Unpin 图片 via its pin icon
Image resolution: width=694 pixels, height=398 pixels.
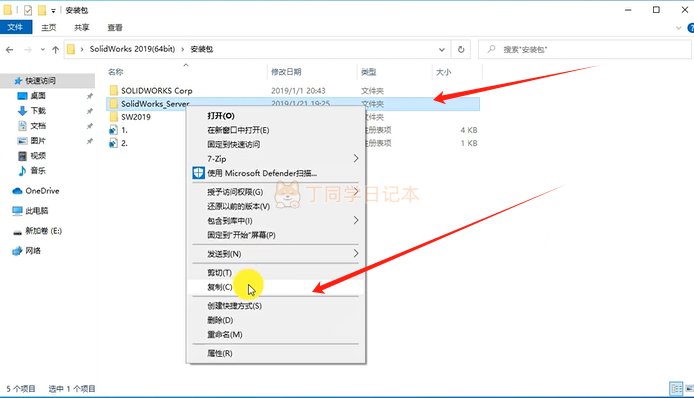point(89,141)
